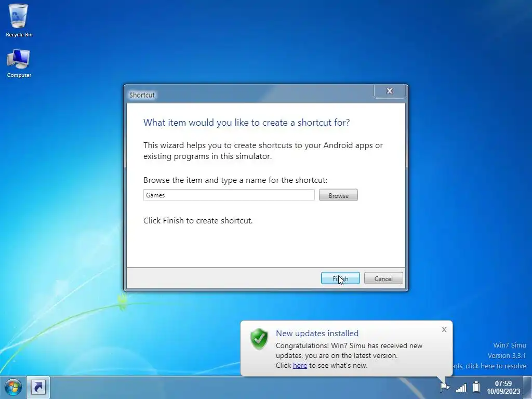Close the Shortcut dialog window
The height and width of the screenshot is (399, 532).
coord(390,91)
